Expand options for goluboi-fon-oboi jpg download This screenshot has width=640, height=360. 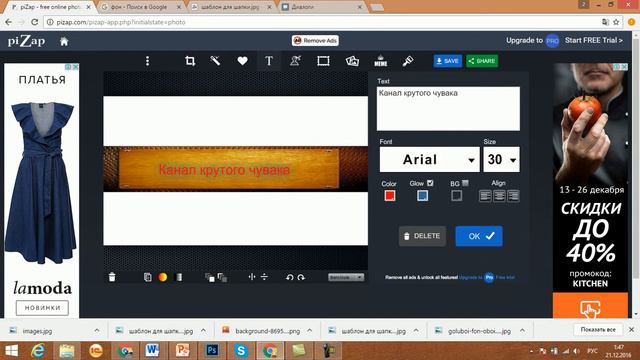522,331
